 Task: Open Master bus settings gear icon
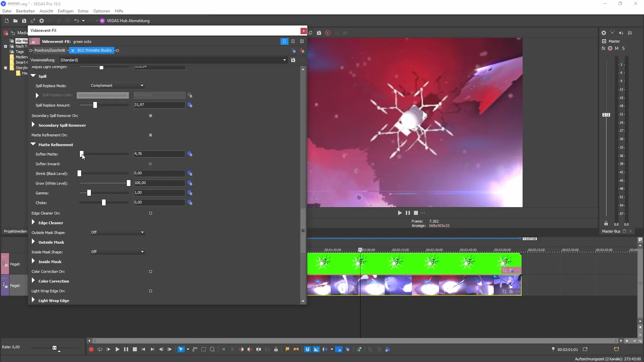coord(604,33)
